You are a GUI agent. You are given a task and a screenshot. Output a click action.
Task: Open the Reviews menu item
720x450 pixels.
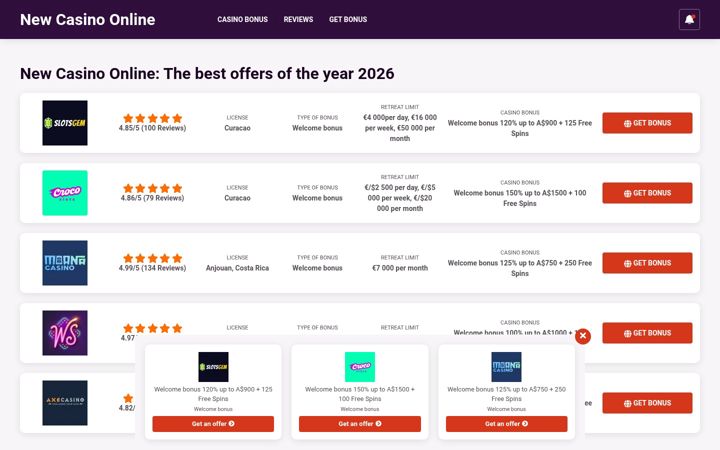(x=298, y=19)
